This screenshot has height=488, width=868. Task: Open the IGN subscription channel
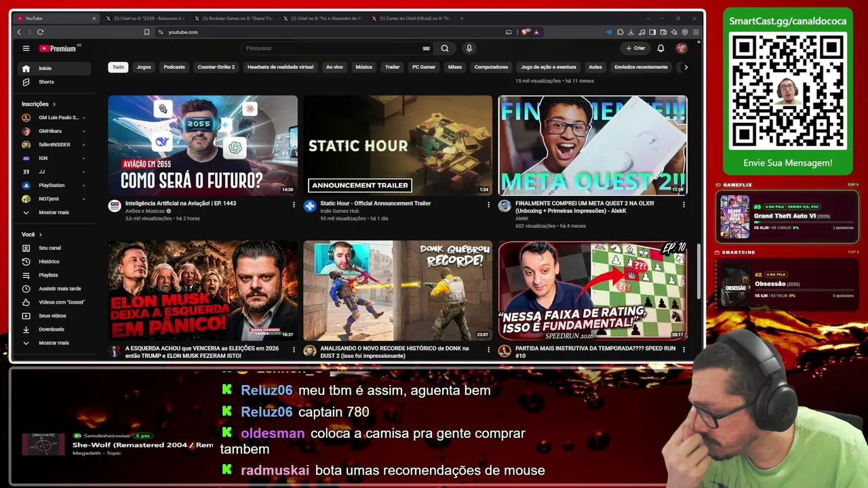coord(54,158)
